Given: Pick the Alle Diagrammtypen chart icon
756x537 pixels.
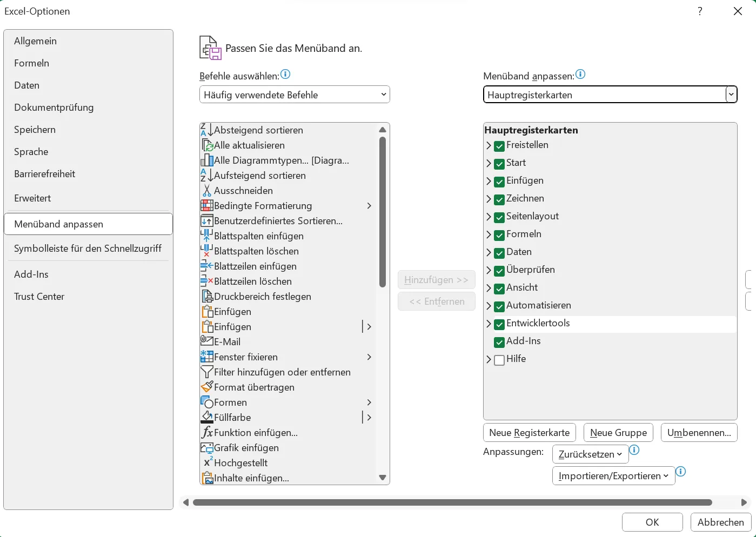Looking at the screenshot, I should (x=207, y=160).
